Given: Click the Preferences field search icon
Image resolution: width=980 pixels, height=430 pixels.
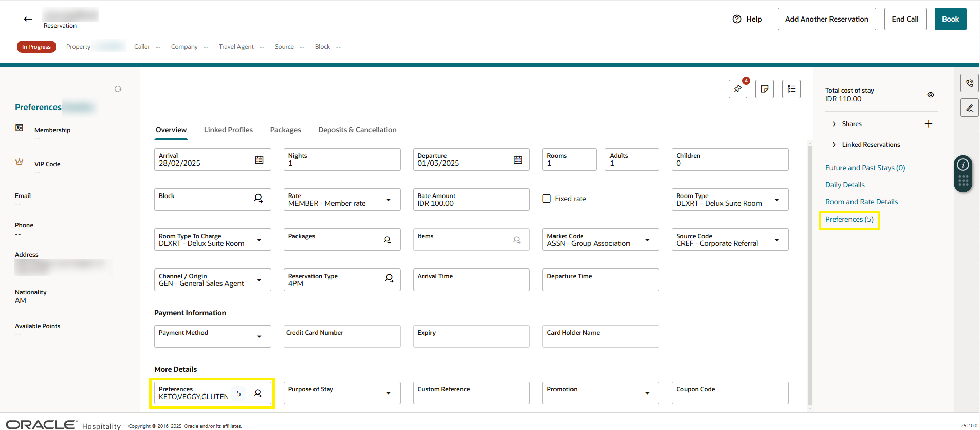Looking at the screenshot, I should [258, 393].
